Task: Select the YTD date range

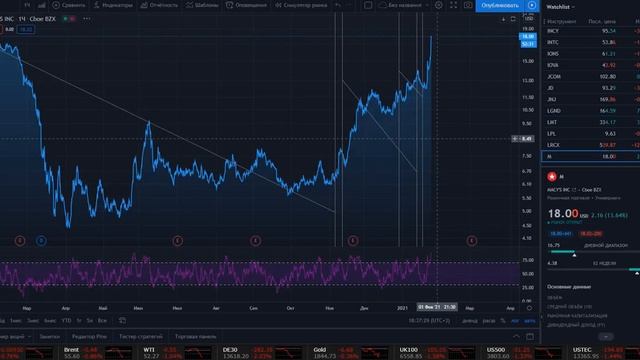Action: pos(67,321)
